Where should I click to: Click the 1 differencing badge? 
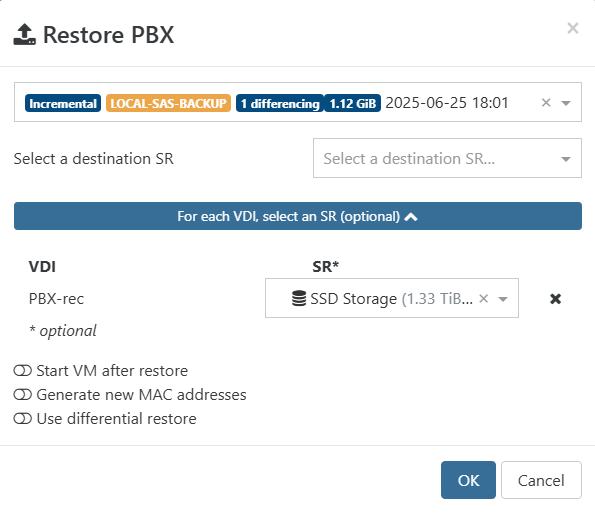click(x=280, y=103)
